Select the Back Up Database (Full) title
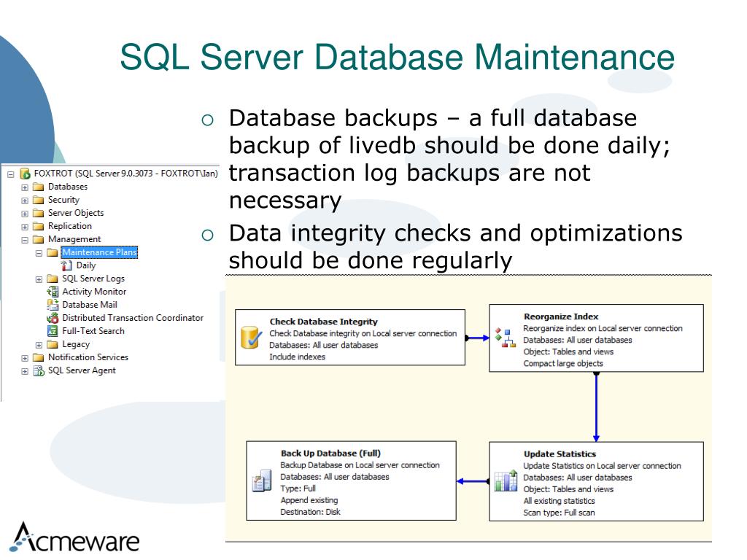747x560 pixels. click(330, 454)
